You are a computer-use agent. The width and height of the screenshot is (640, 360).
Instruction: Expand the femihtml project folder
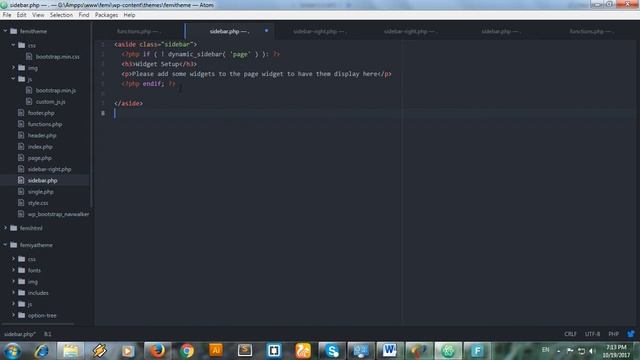tap(6, 228)
